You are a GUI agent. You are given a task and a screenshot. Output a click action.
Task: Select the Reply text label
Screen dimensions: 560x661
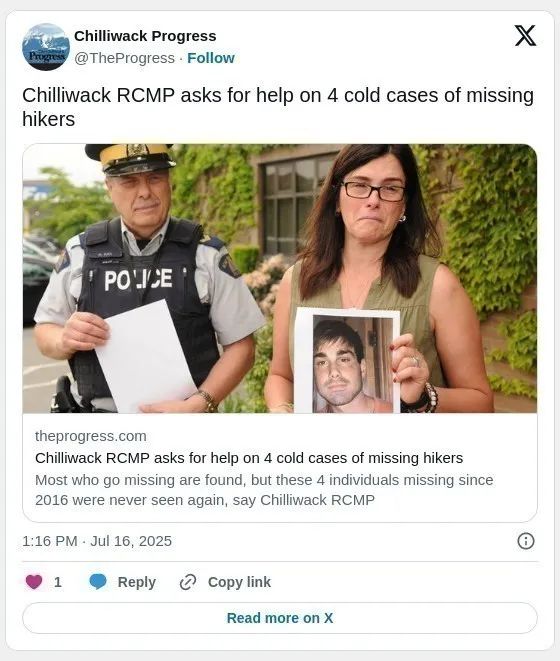137,582
